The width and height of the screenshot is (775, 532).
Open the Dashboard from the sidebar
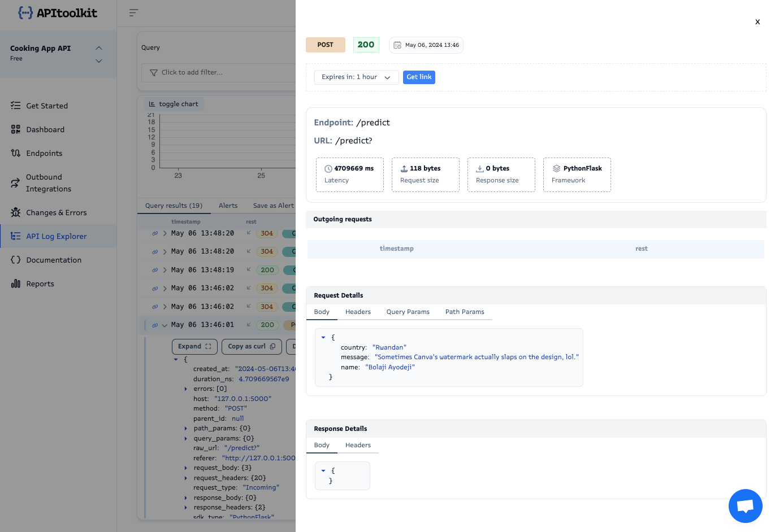coord(45,129)
